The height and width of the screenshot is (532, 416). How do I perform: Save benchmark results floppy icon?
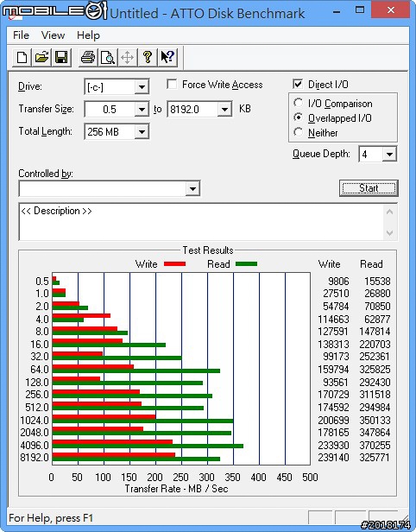click(61, 57)
